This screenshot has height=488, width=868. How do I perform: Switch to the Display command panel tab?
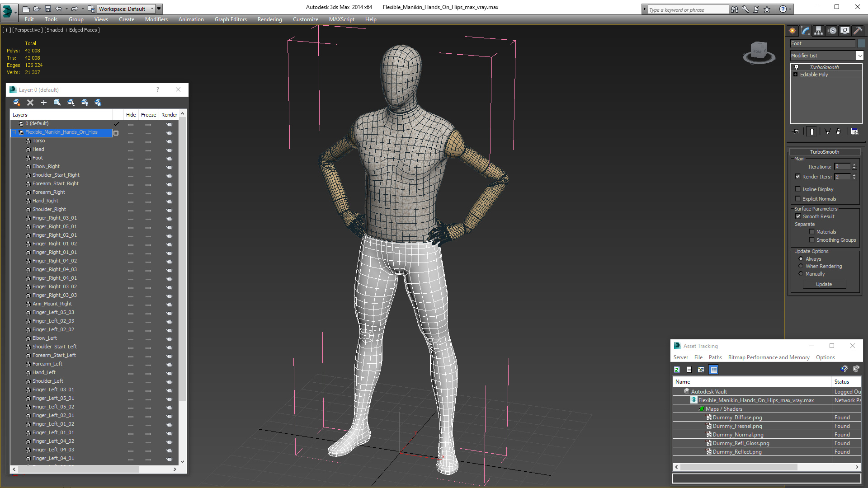click(845, 31)
